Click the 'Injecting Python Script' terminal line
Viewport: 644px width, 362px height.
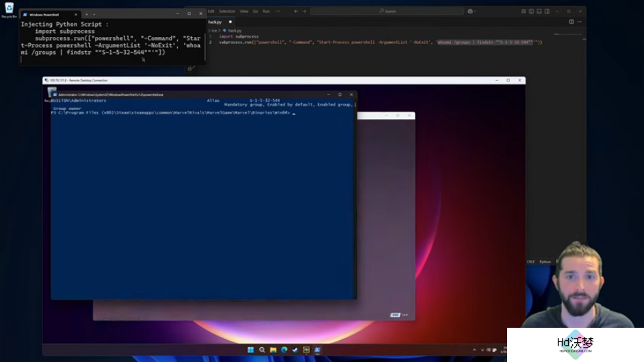(65, 24)
